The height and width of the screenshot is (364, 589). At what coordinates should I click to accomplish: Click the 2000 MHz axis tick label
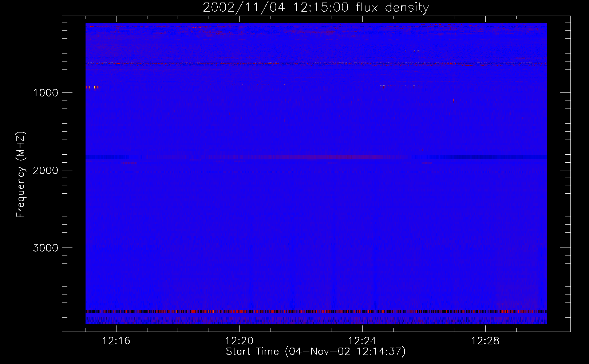click(46, 170)
